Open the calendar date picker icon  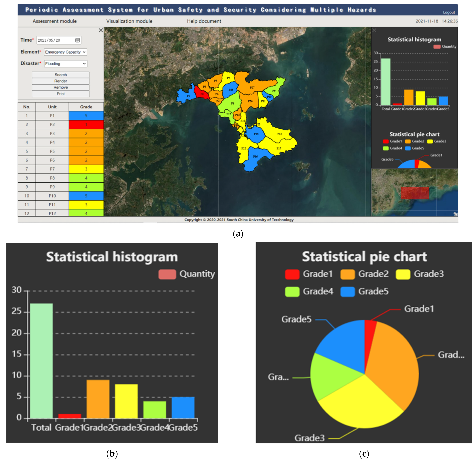77,40
